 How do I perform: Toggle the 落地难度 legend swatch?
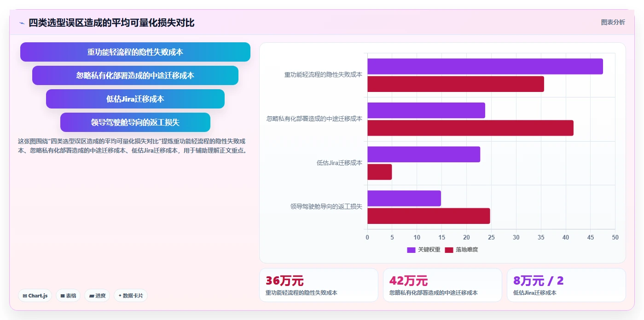click(449, 250)
